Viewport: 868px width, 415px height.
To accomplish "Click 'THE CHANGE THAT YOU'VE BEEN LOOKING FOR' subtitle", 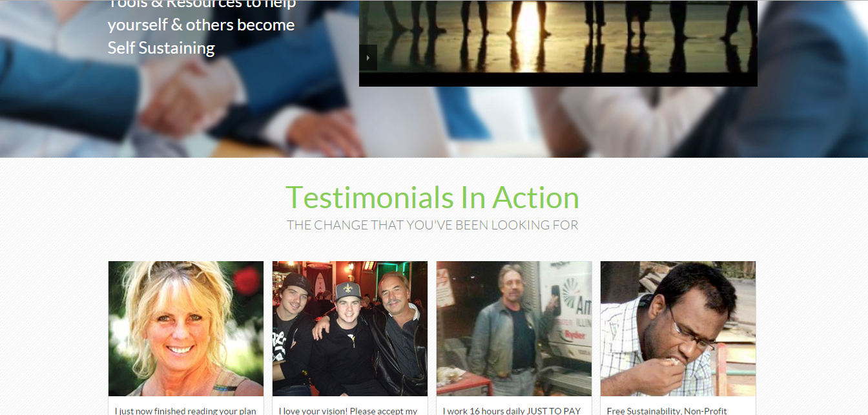I will click(433, 225).
